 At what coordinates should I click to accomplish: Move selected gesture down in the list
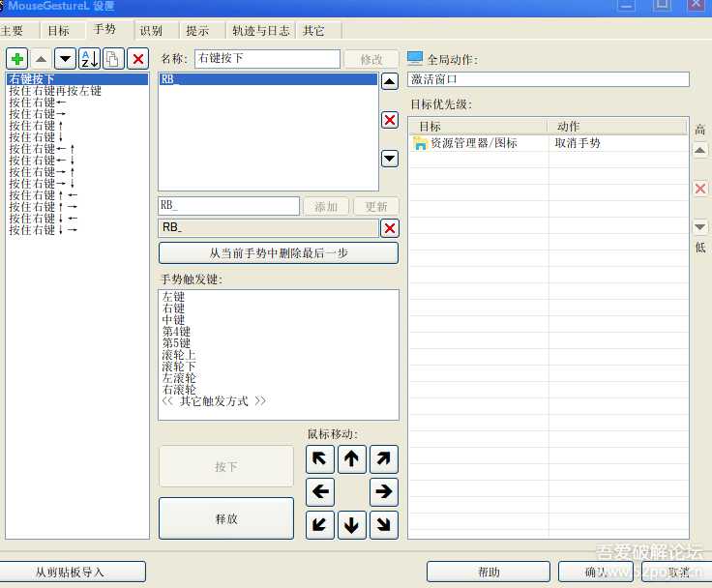tap(65, 59)
